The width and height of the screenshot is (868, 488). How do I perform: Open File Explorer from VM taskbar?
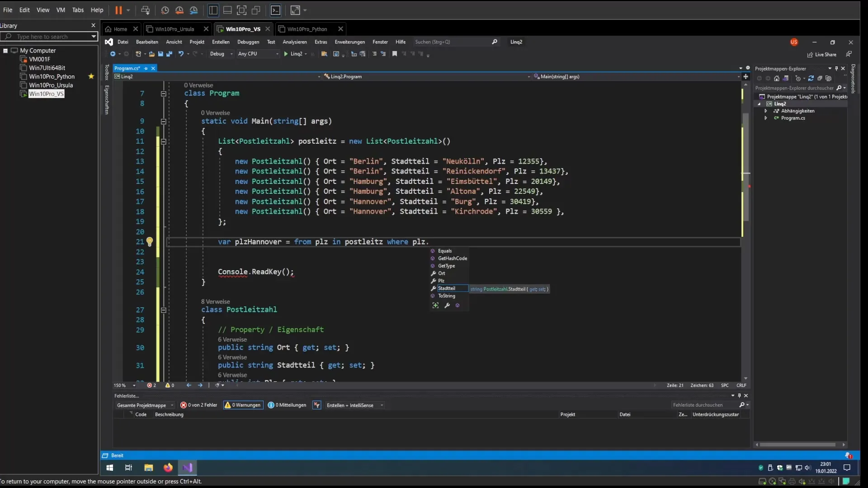pos(149,468)
